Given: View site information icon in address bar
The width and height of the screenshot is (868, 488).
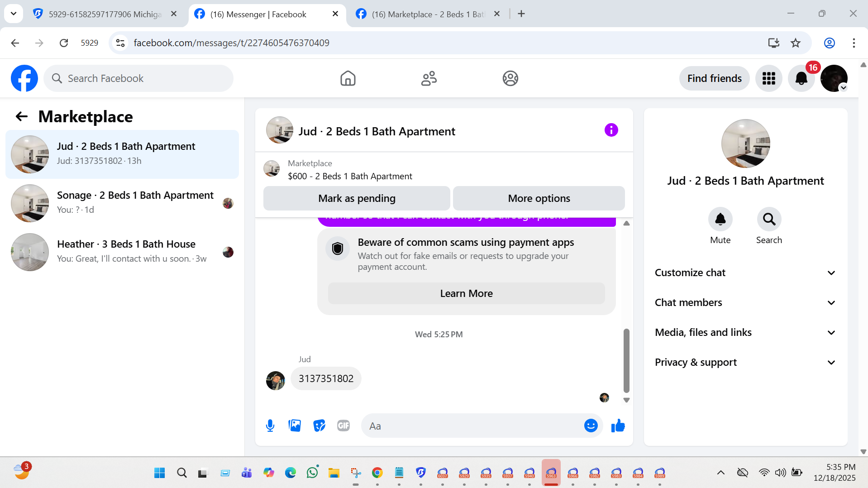Looking at the screenshot, I should (x=120, y=43).
